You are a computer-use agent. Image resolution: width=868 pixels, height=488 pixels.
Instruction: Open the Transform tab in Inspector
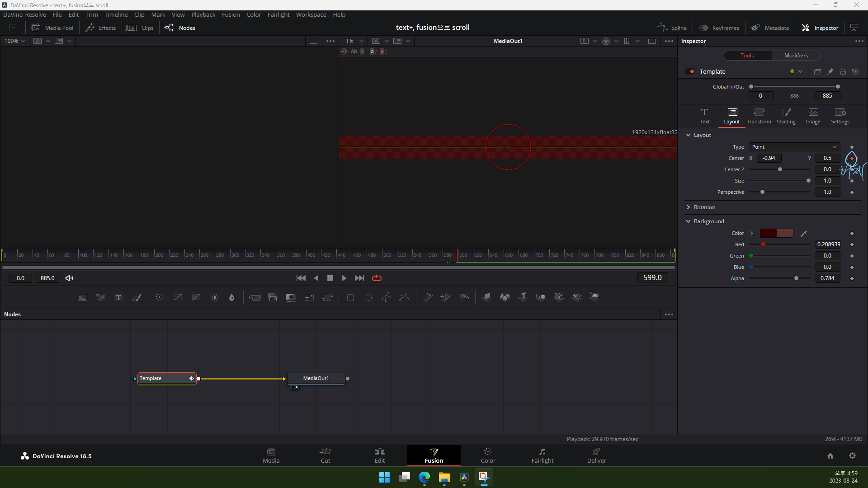[759, 116]
